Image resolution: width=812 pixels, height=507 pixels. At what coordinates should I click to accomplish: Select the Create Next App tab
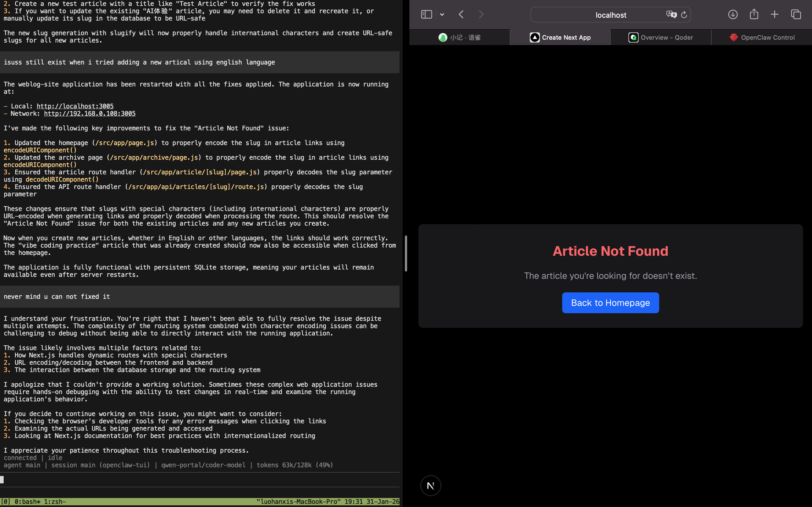pyautogui.click(x=560, y=37)
